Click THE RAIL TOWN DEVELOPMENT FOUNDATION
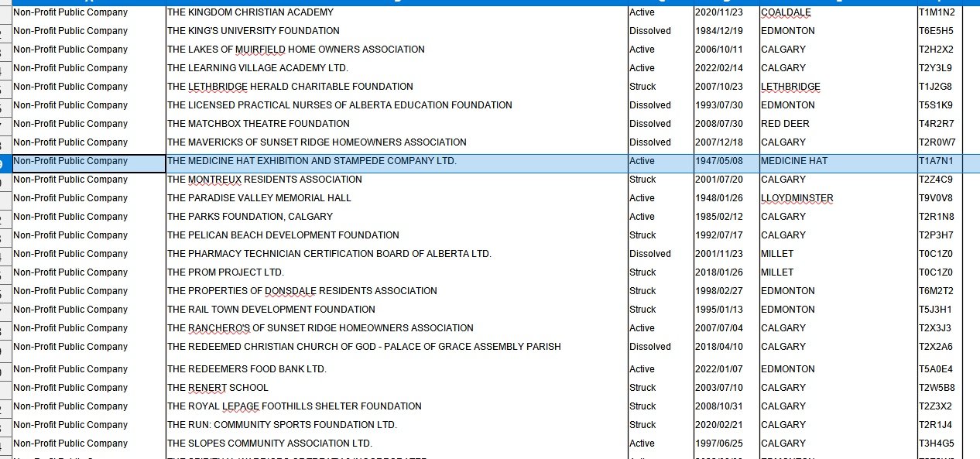The width and height of the screenshot is (980, 459). click(396, 310)
